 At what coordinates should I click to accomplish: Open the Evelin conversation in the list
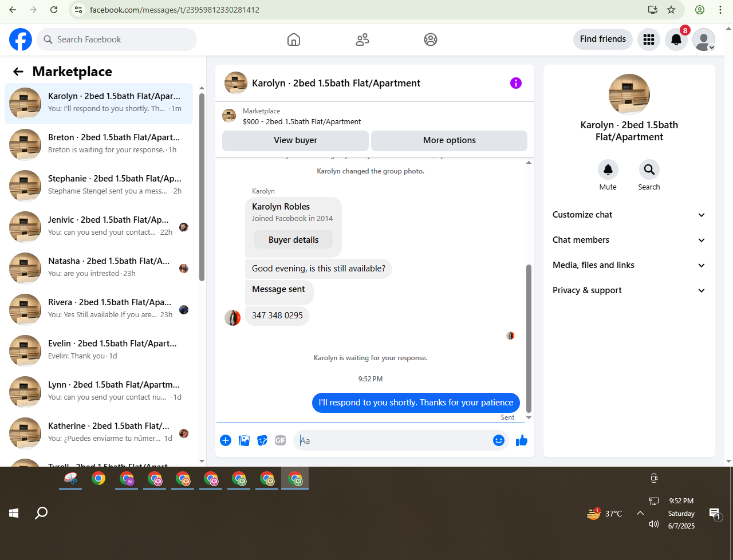(x=98, y=350)
